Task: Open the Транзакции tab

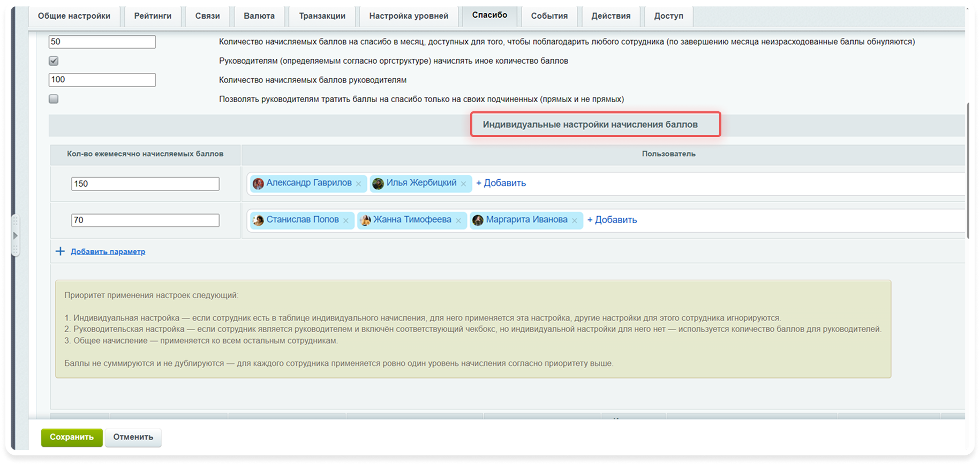Action: (x=322, y=16)
